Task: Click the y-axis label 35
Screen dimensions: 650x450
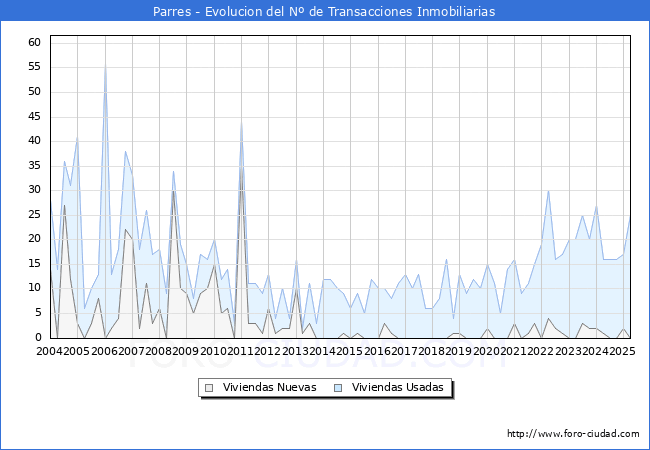Action: [35, 165]
